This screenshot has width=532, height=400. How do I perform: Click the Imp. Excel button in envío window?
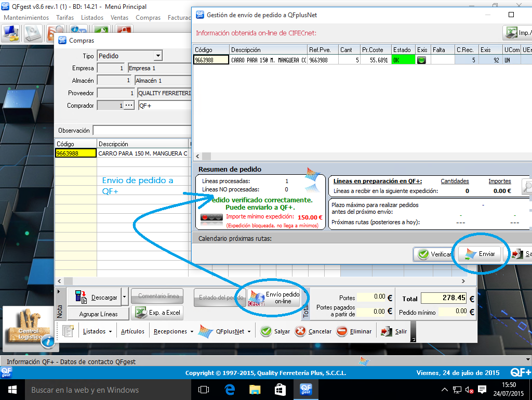tap(517, 33)
